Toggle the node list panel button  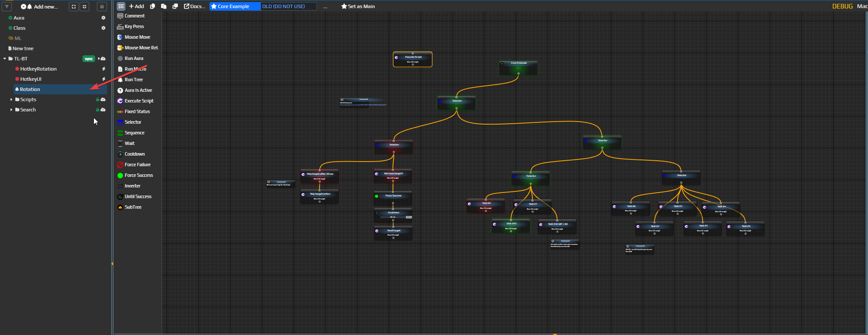121,6
